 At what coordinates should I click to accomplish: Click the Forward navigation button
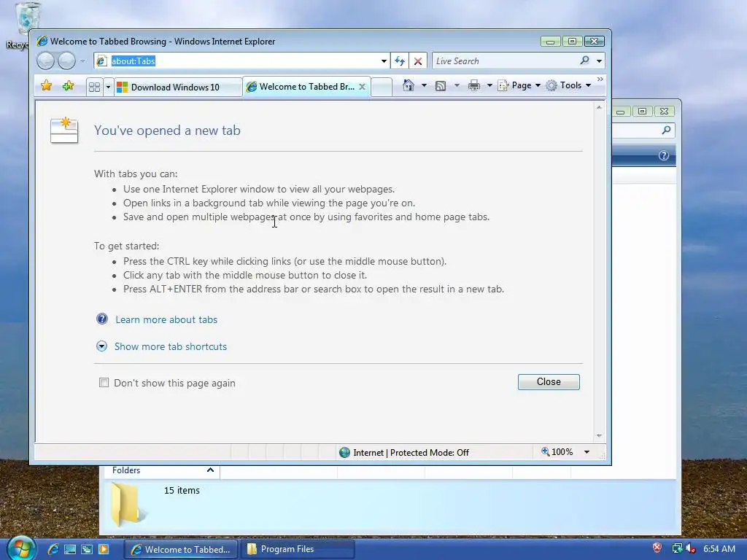tap(66, 61)
